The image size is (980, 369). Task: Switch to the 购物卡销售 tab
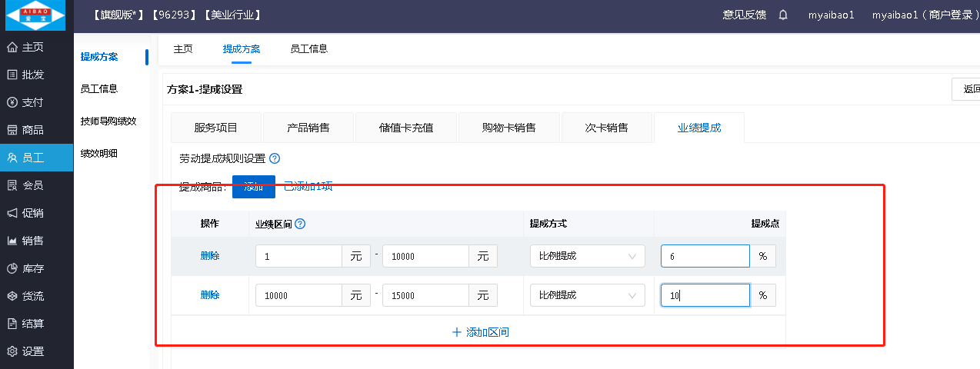pyautogui.click(x=509, y=128)
